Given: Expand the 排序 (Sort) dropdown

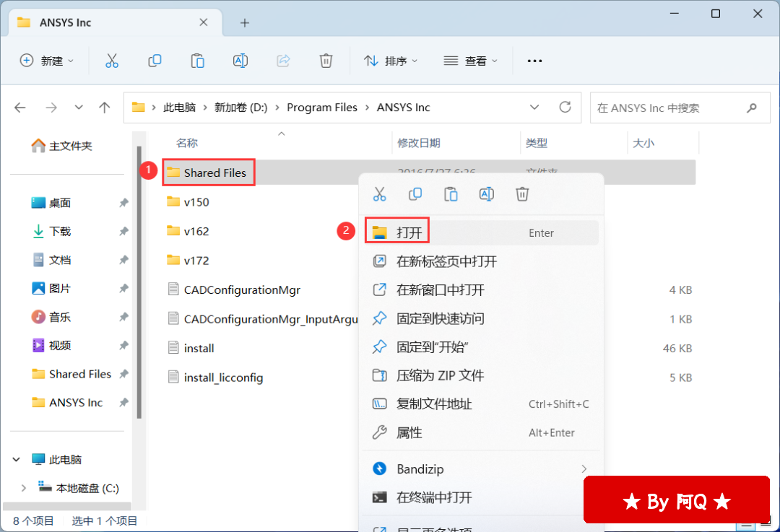Looking at the screenshot, I should point(391,61).
